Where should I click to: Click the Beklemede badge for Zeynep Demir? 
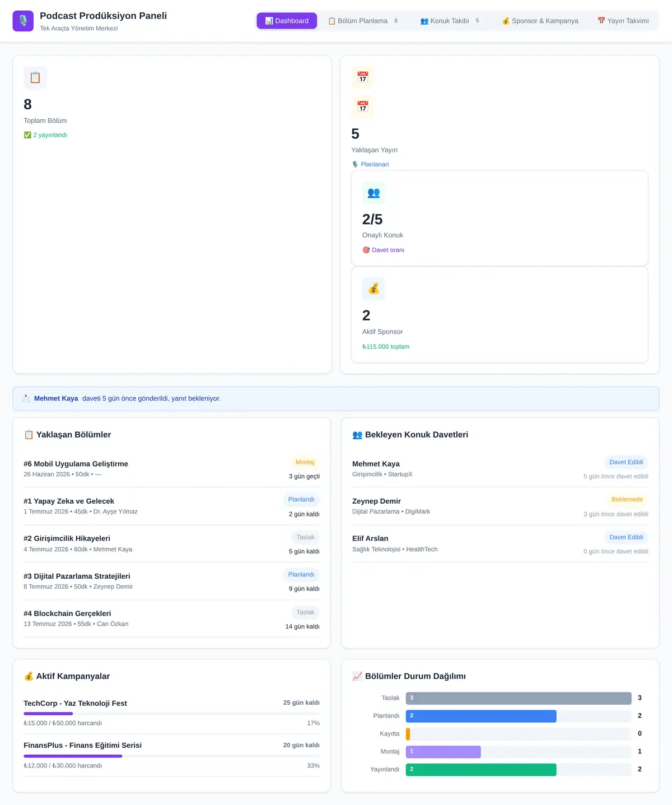coord(627,500)
